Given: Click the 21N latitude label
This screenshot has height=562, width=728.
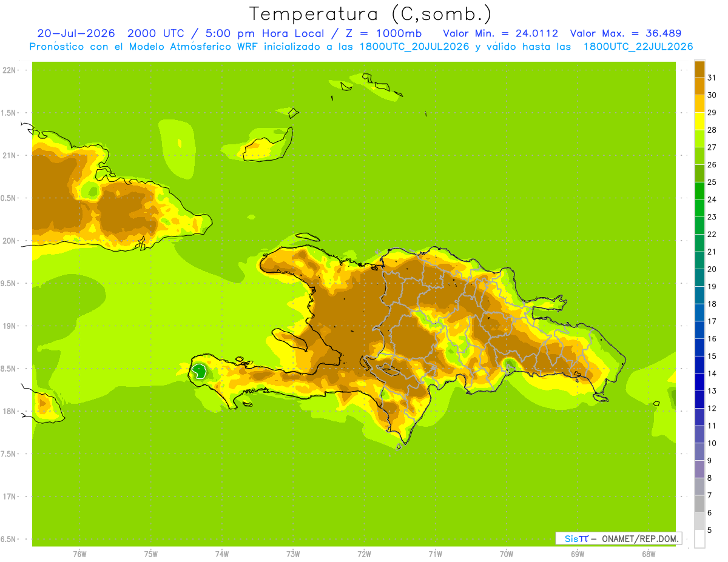Looking at the screenshot, I should pos(8,155).
